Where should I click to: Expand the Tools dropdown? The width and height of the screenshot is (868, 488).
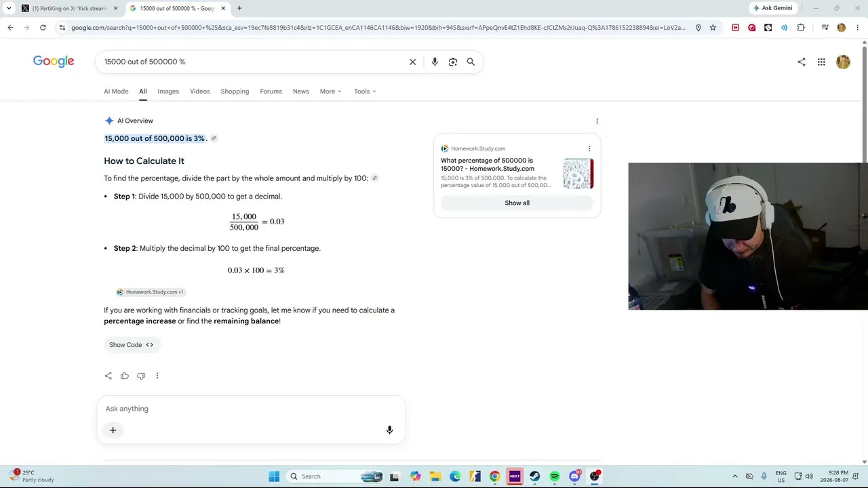tap(365, 91)
